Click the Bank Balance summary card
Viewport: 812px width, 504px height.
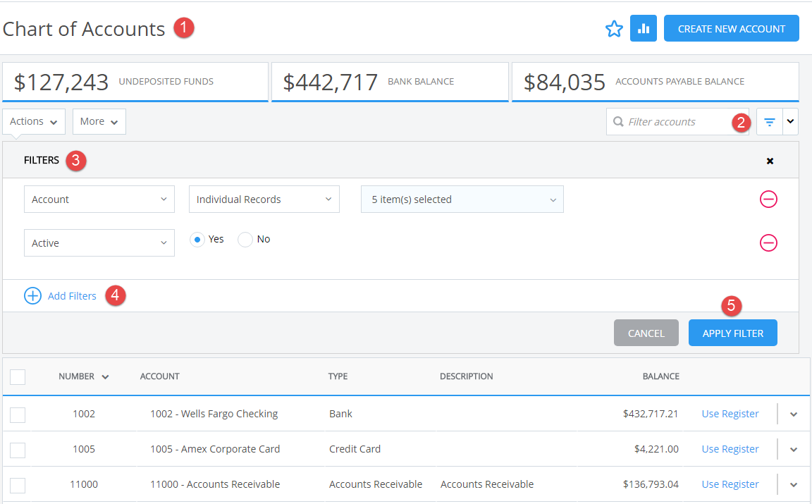pos(390,82)
